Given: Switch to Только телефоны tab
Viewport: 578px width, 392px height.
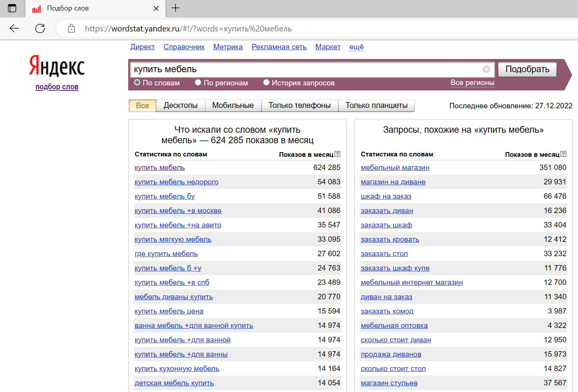Looking at the screenshot, I should click(300, 106).
